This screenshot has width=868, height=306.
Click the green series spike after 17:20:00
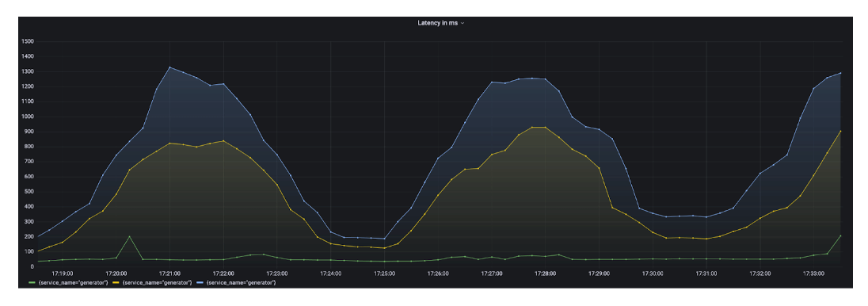[x=130, y=237]
